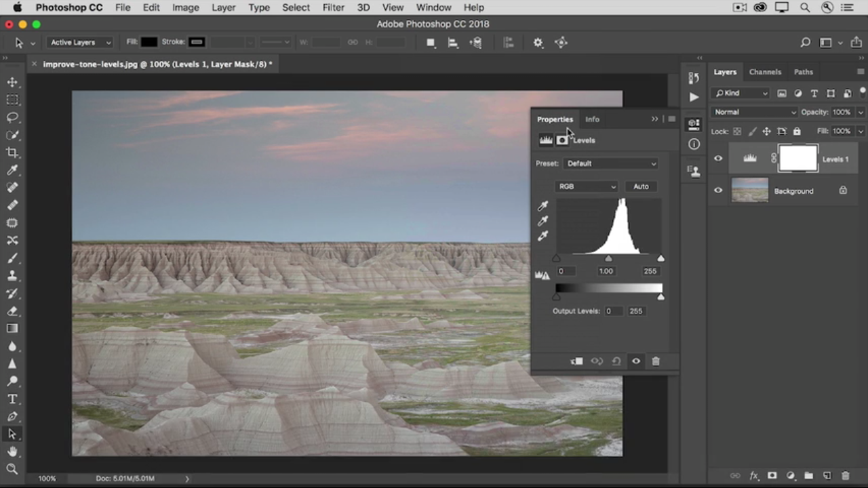
Task: Delete the adjustment layer using trash icon in Properties
Action: [656, 361]
